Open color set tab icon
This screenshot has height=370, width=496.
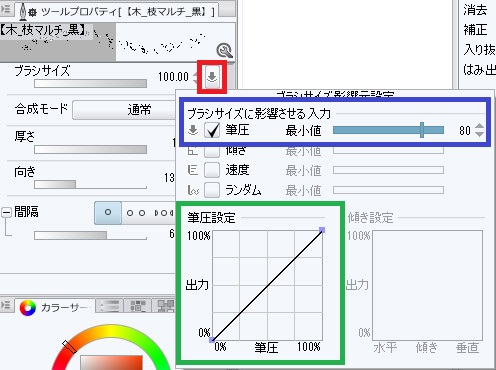[x=138, y=306]
